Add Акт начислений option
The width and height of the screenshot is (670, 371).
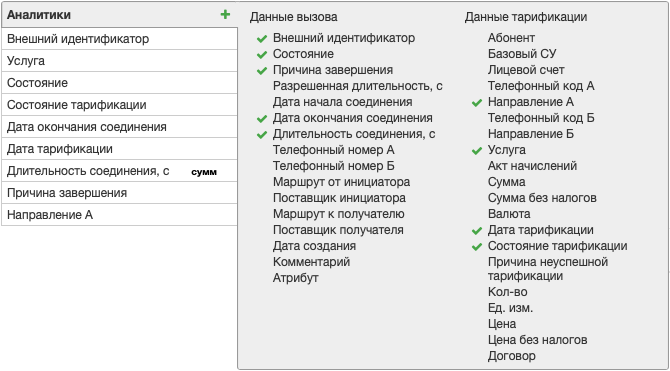click(x=532, y=166)
